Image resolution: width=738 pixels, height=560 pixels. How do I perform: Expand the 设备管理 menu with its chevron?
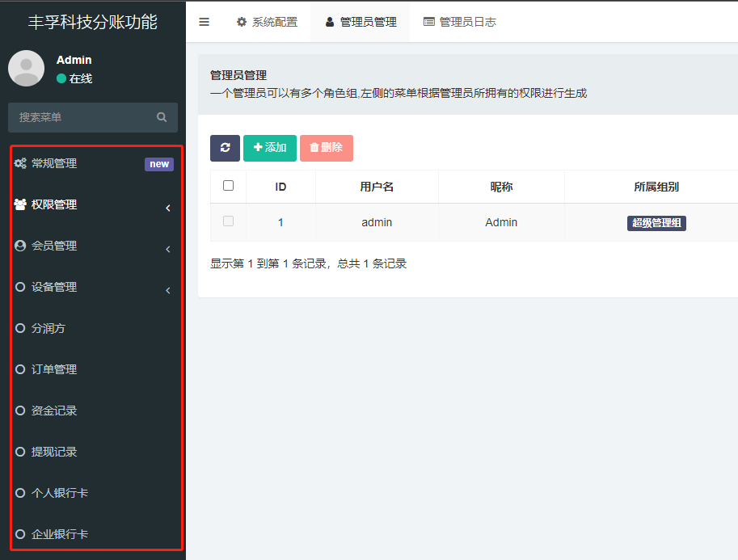[x=168, y=290]
